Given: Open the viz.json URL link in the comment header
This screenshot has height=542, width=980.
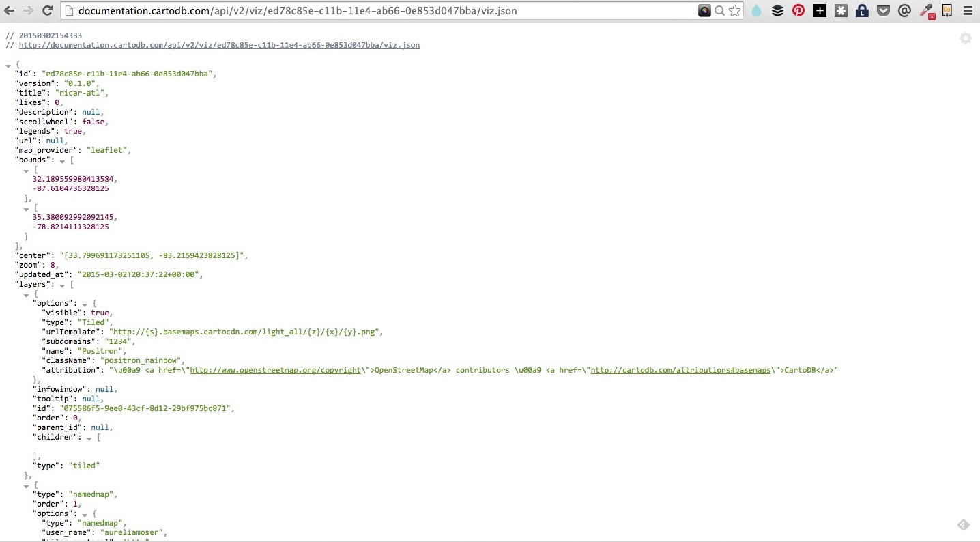Looking at the screenshot, I should [x=219, y=45].
